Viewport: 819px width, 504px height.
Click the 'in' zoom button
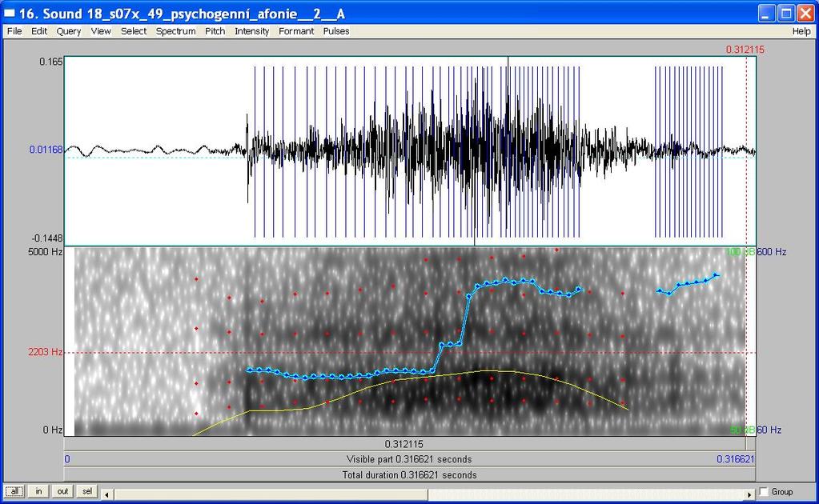pyautogui.click(x=38, y=491)
